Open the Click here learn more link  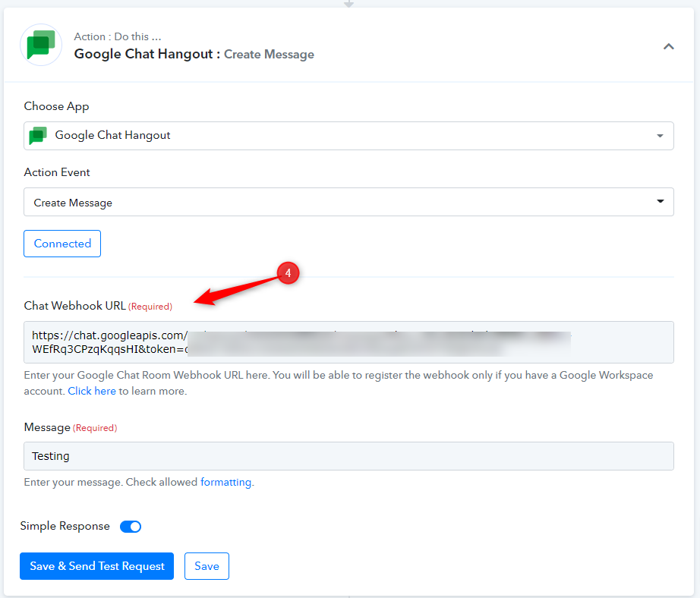pos(92,391)
